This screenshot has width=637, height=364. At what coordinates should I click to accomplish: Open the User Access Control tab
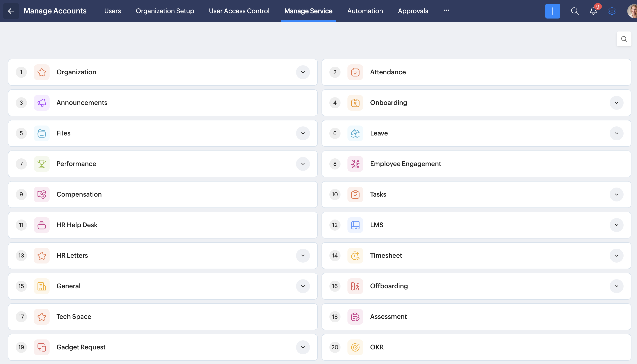point(239,11)
